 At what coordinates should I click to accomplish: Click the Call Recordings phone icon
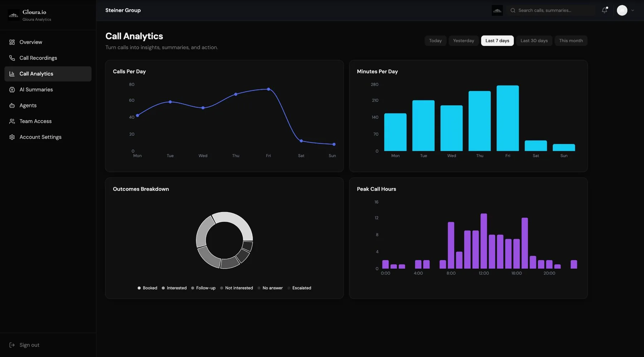click(12, 58)
